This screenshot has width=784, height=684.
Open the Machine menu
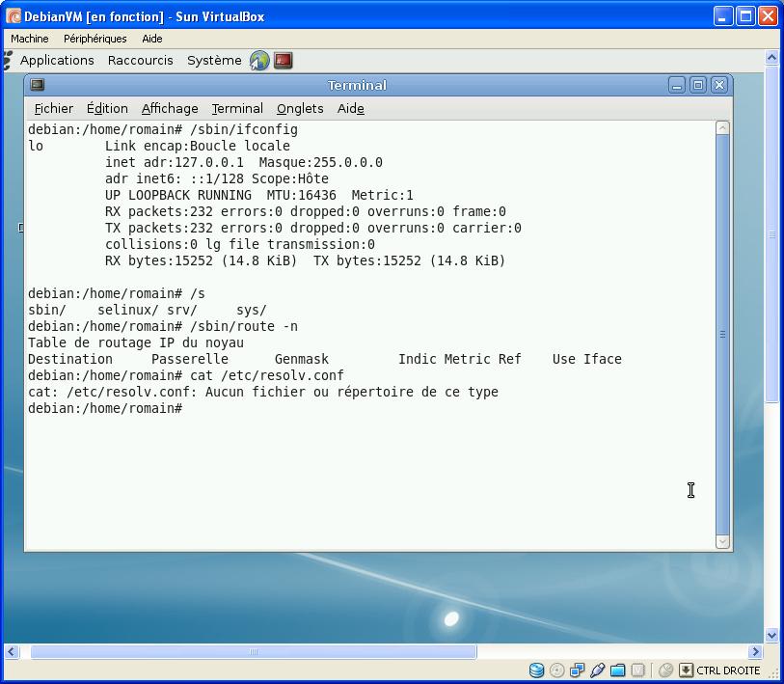click(30, 39)
